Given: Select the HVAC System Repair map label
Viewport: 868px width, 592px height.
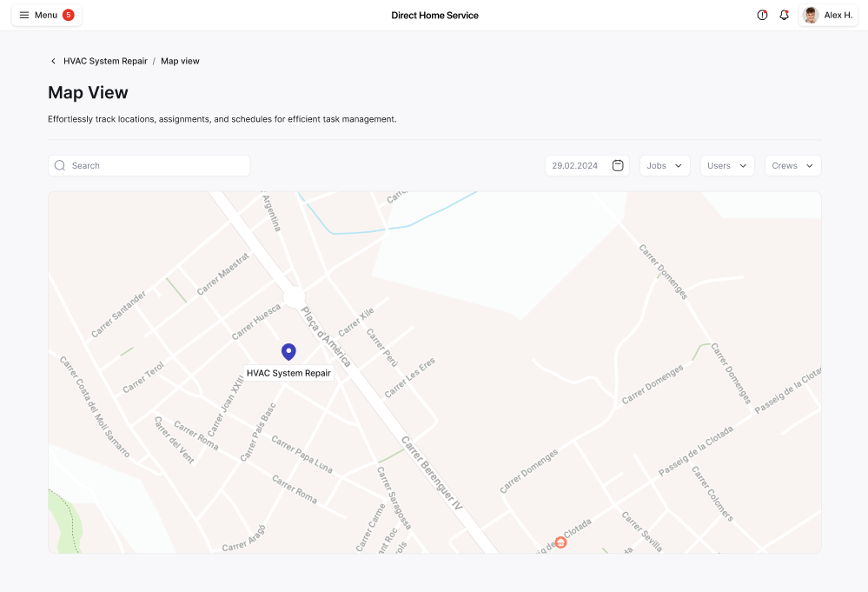Looking at the screenshot, I should [288, 373].
